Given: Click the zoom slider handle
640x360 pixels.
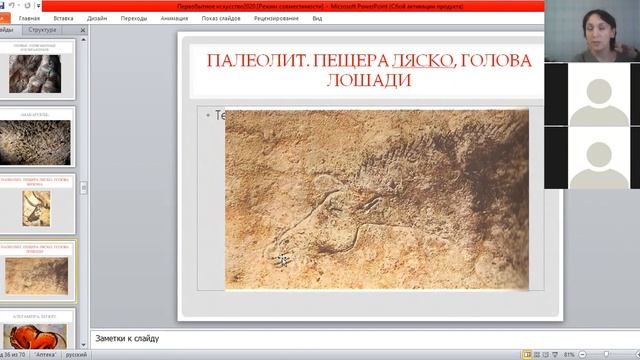Looking at the screenshot, I should point(607,355).
